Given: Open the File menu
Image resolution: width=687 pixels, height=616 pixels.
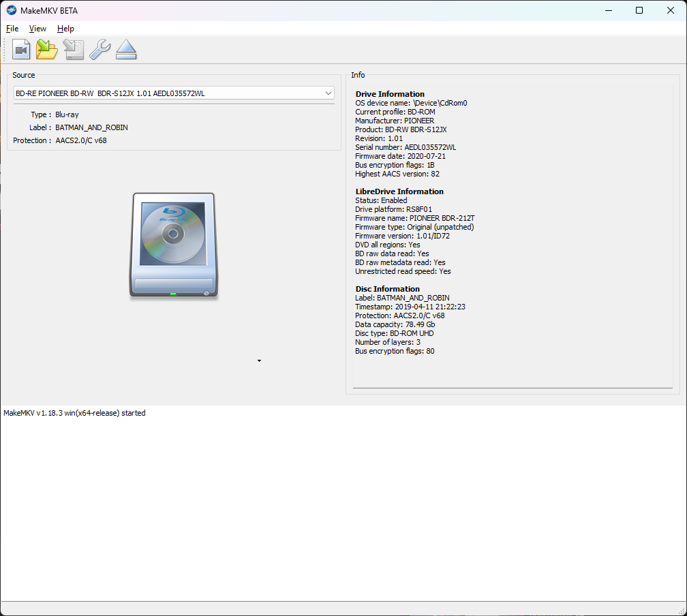Looking at the screenshot, I should coord(12,29).
